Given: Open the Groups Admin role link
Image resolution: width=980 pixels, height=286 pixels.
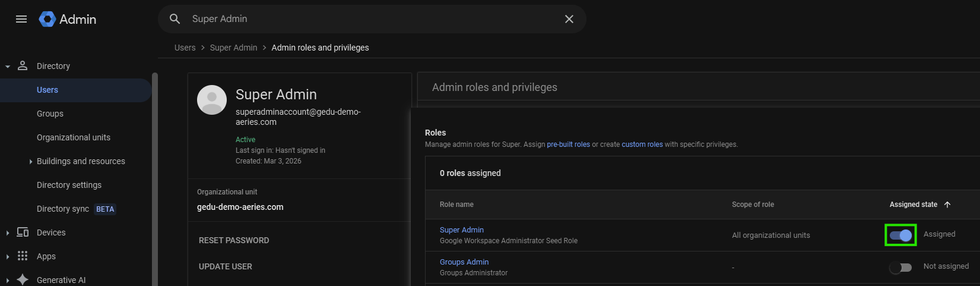Looking at the screenshot, I should (x=464, y=262).
